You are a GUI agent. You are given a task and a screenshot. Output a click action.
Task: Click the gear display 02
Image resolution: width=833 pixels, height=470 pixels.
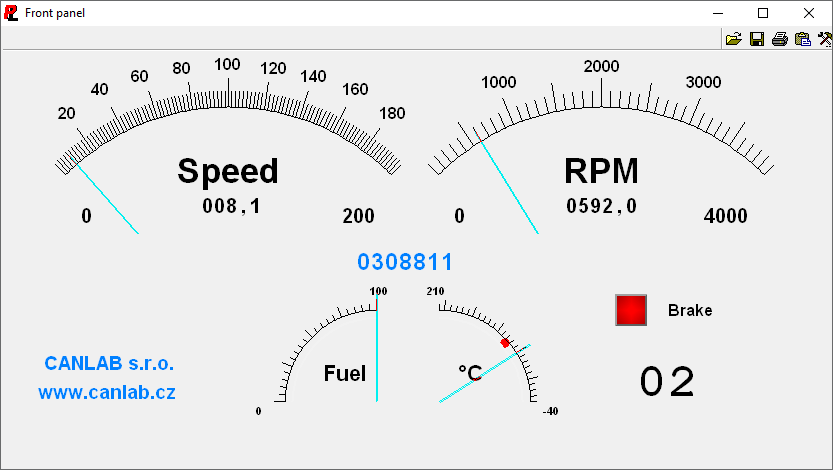point(667,382)
